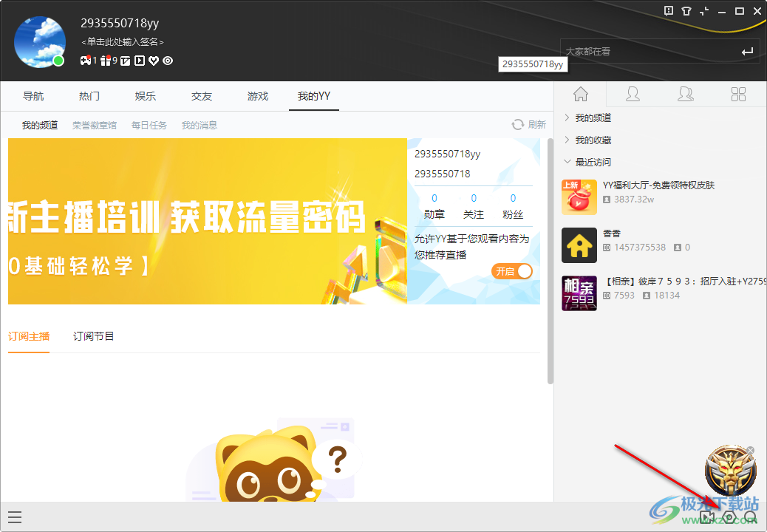Viewport: 767px width, 532px height.
Task: Click the enter arrow icon in search box
Action: (x=748, y=51)
